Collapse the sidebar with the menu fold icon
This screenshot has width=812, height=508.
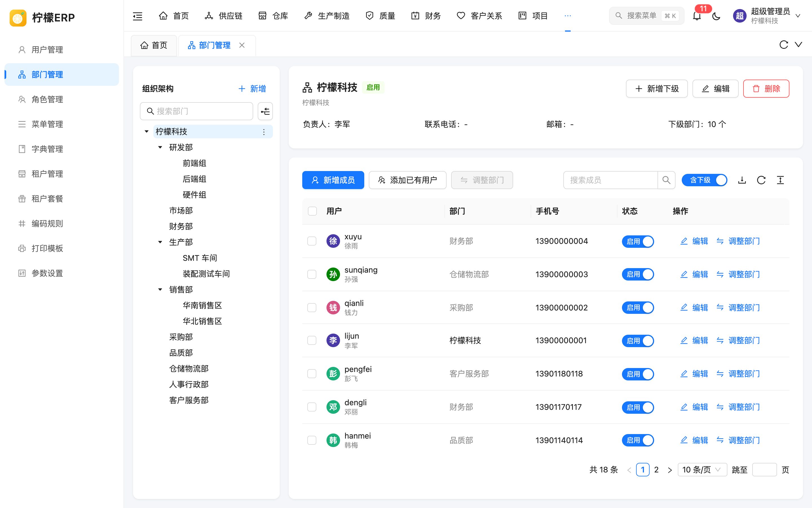click(138, 16)
